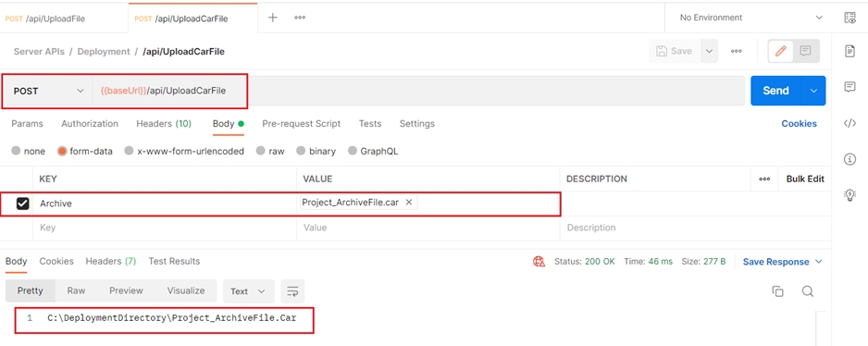Viewport: 868px width, 346px height.
Task: Open the documentation icon in right sidebar
Action: tap(849, 51)
